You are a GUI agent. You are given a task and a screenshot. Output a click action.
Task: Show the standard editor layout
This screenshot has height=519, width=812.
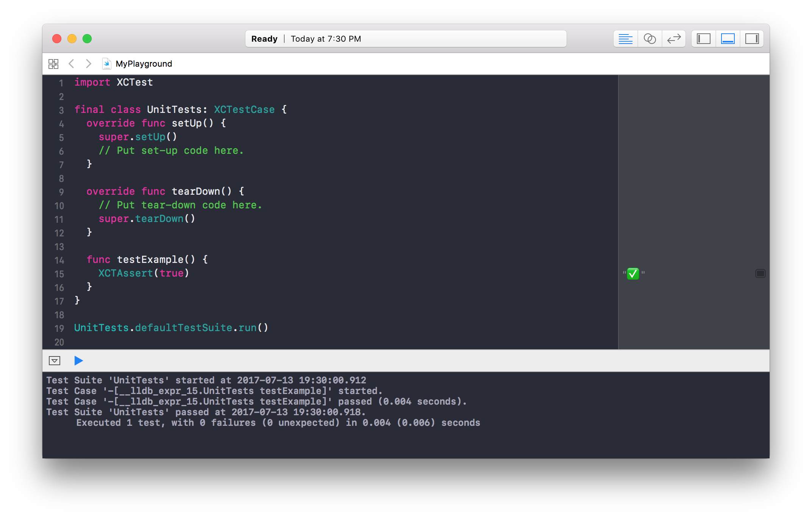625,39
